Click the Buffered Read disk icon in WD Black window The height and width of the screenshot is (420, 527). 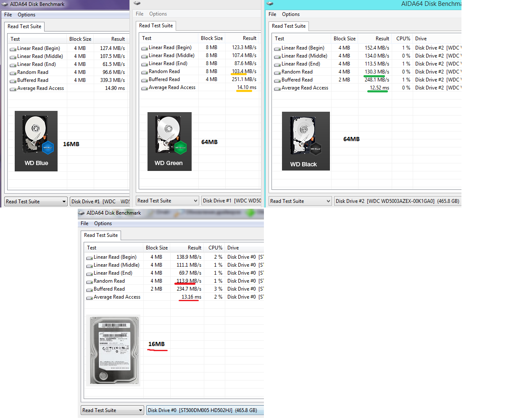click(x=277, y=80)
